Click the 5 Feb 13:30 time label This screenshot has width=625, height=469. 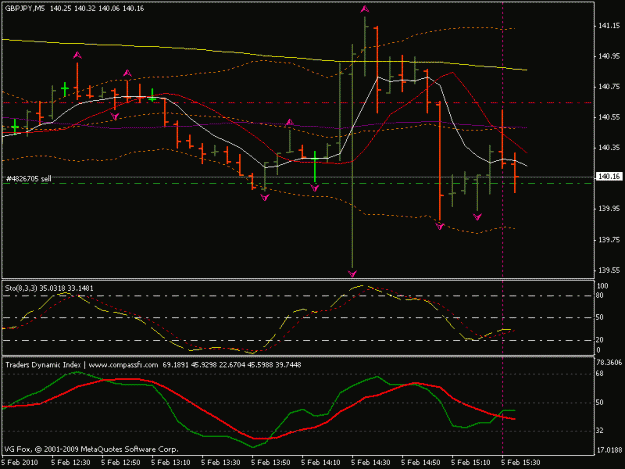(220, 463)
